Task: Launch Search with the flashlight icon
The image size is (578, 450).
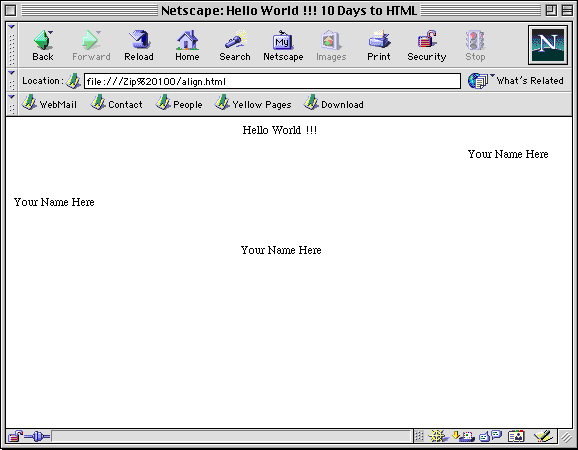Action: 235,45
